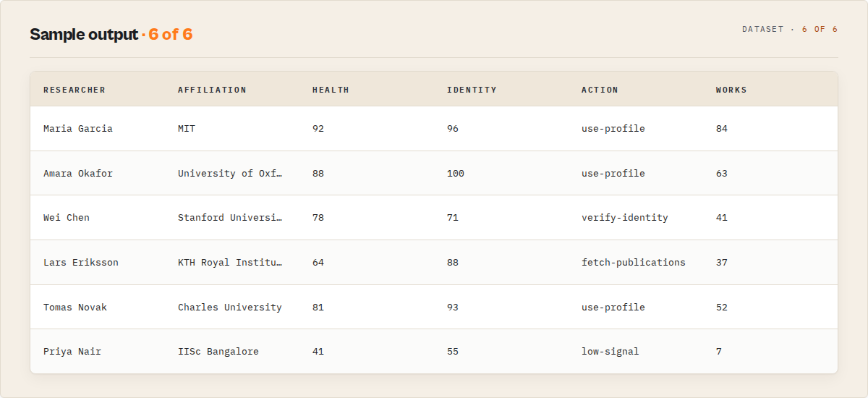Screen dimensions: 868x398
Task: Click the low-signal action cell
Action: [x=610, y=352]
